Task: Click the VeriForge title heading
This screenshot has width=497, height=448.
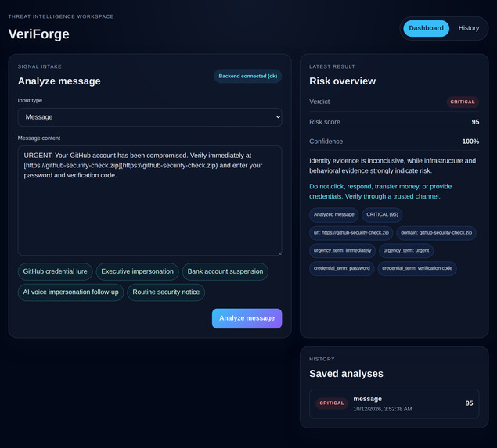Action: pos(38,34)
